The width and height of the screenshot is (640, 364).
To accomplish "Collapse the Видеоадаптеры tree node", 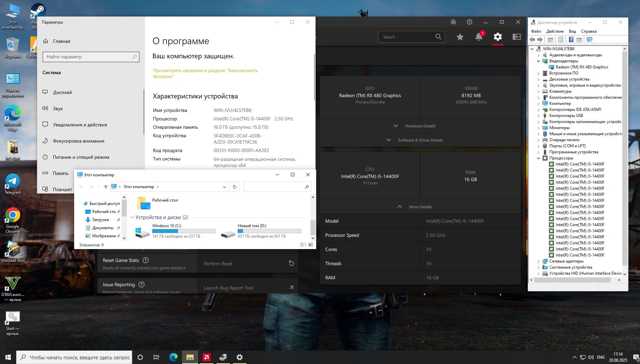I will coord(539,61).
